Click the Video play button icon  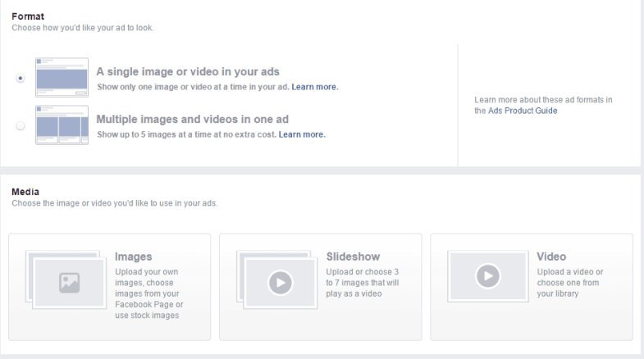[x=488, y=275]
